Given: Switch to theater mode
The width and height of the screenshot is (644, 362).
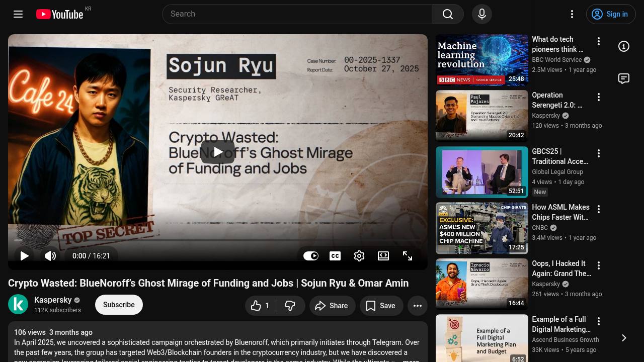Looking at the screenshot, I should 383,256.
